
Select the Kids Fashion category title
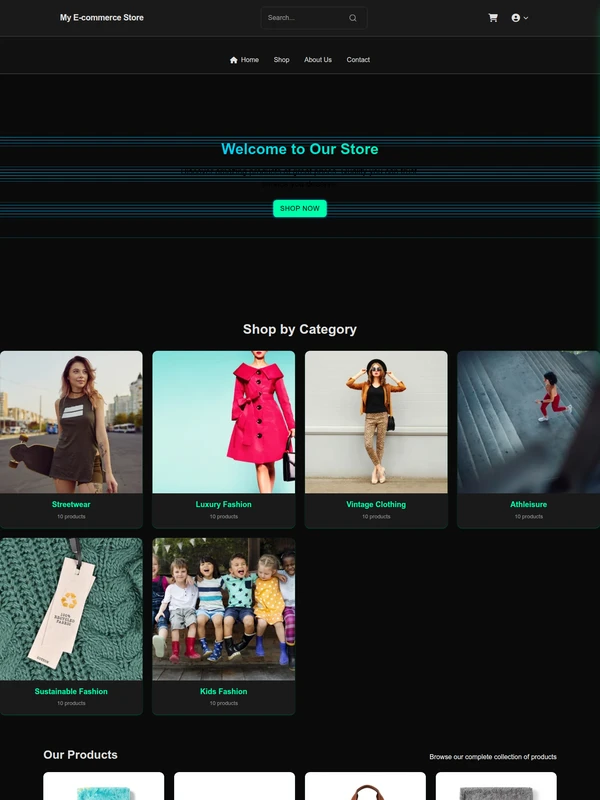click(223, 691)
